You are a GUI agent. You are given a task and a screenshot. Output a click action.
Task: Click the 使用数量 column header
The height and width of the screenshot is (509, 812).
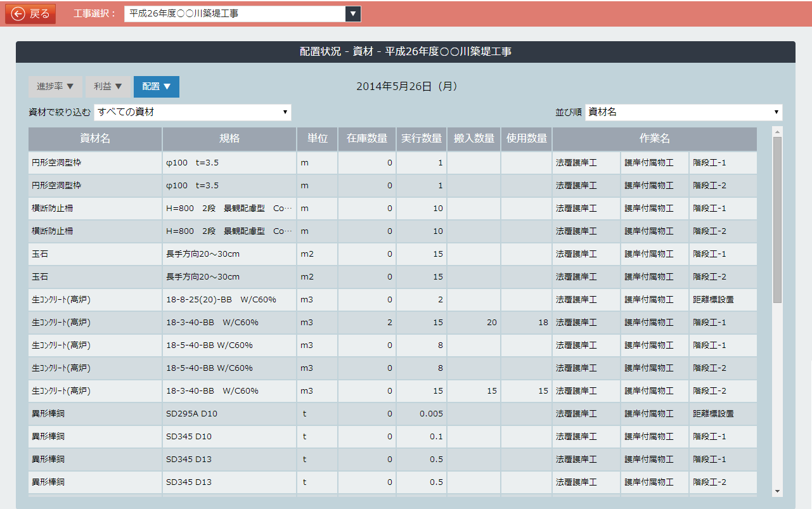coord(527,139)
